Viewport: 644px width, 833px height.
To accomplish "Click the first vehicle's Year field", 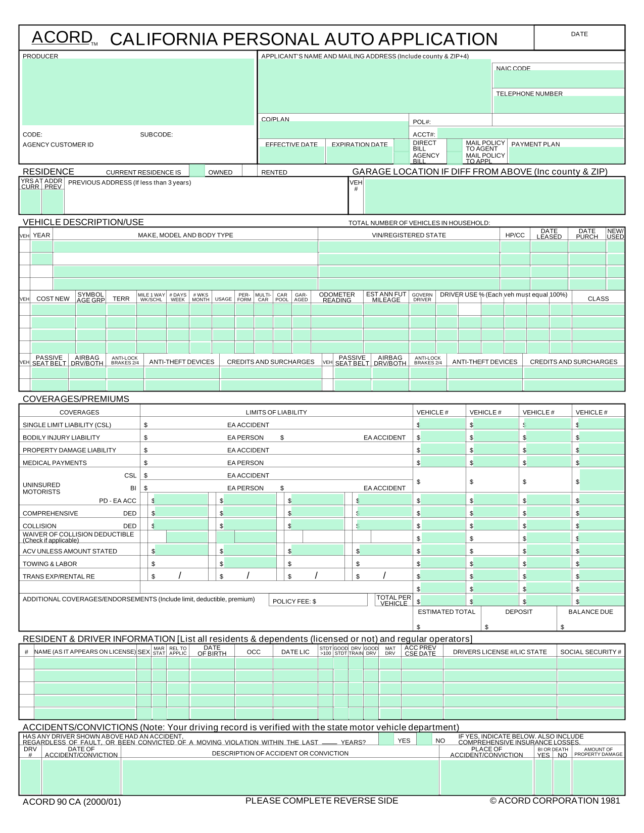I will (x=42, y=247).
